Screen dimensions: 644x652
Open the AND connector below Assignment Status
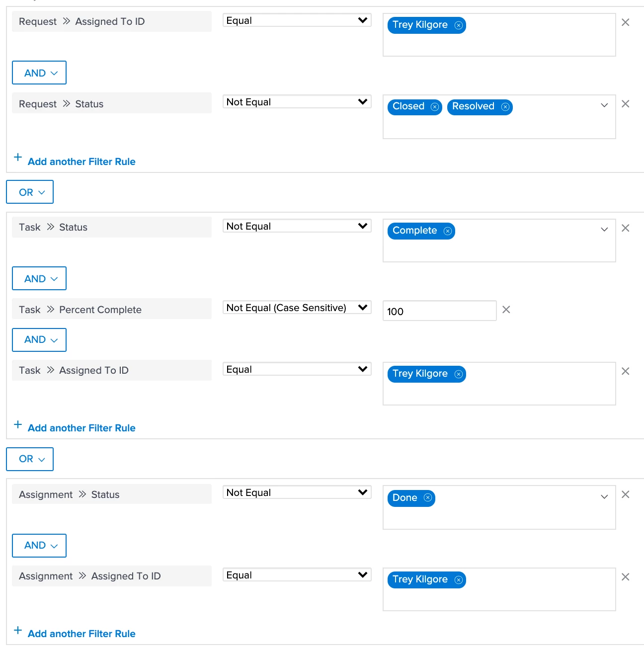[x=39, y=545]
